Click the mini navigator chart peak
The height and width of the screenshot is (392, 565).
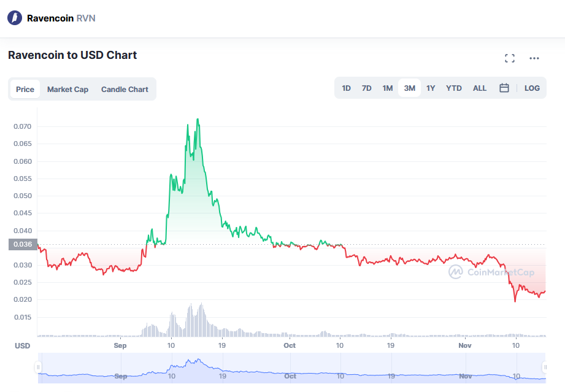[x=198, y=359]
